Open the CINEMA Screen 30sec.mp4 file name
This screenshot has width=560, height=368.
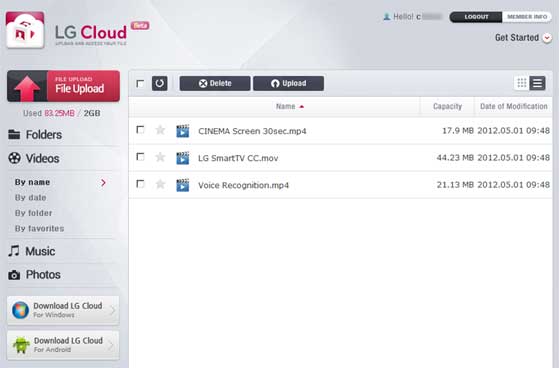click(x=252, y=131)
